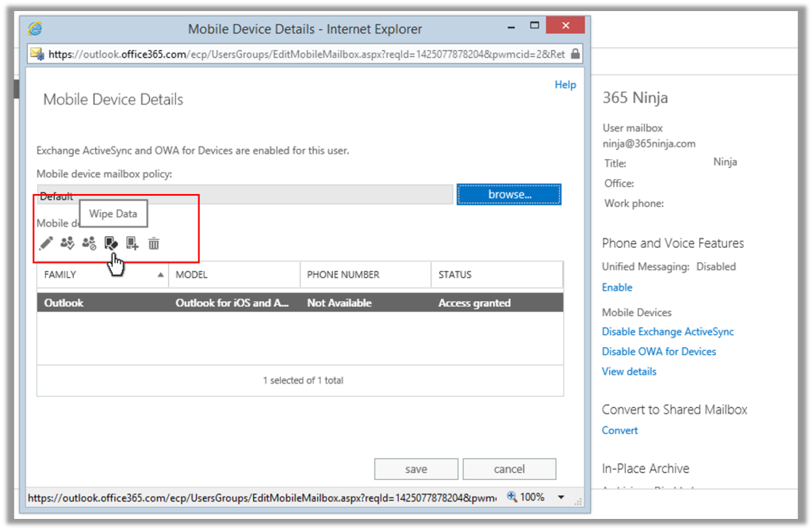Click the Allow device icon with checkmark
The image size is (812, 530).
67,243
